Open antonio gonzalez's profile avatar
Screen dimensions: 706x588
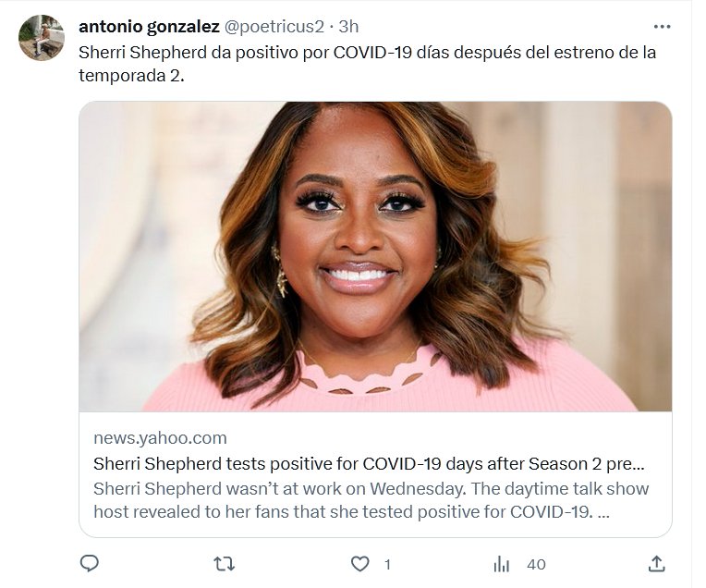coord(42,38)
